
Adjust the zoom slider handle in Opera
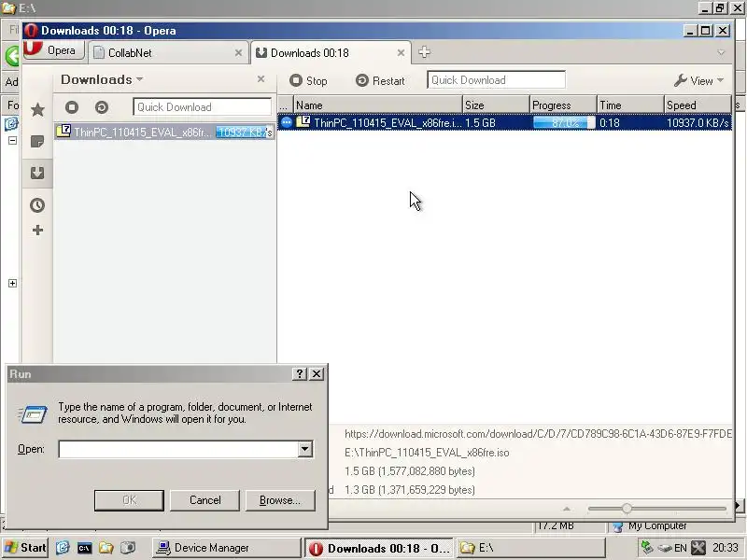click(x=627, y=509)
